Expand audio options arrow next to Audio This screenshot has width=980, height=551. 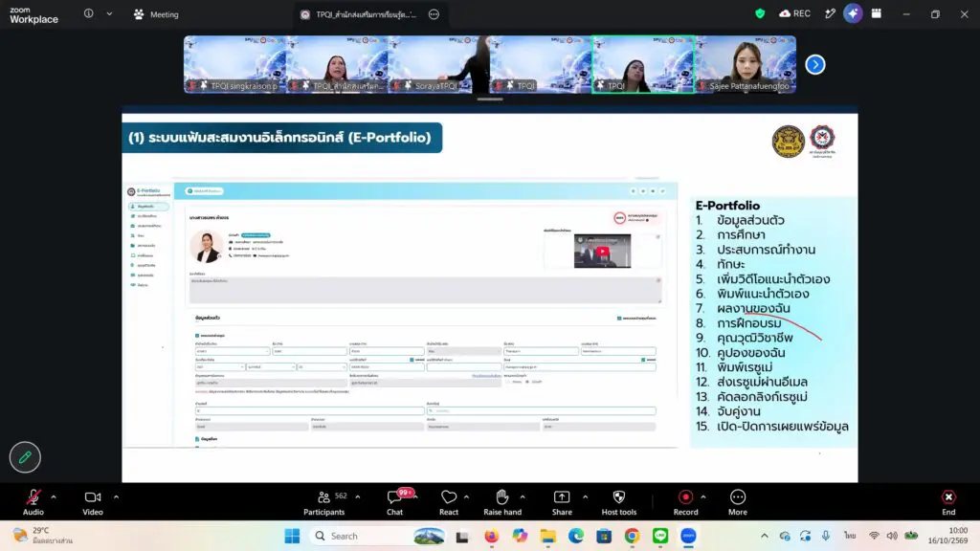54,497
